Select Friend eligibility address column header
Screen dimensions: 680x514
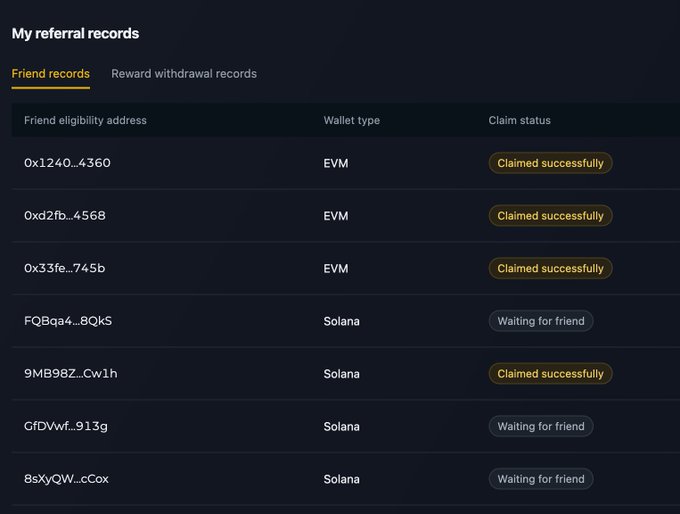click(85, 120)
